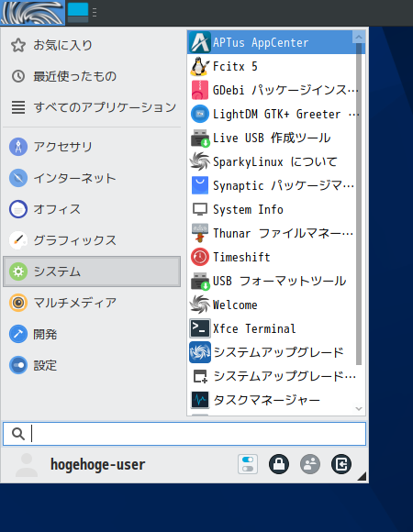Select the インターネット category
Image resolution: width=413 pixels, height=532 pixels.
click(92, 178)
